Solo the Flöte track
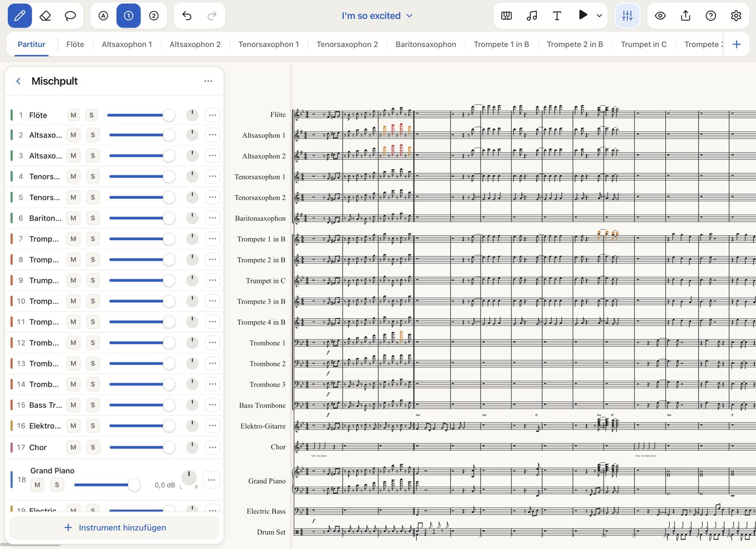 pos(92,115)
